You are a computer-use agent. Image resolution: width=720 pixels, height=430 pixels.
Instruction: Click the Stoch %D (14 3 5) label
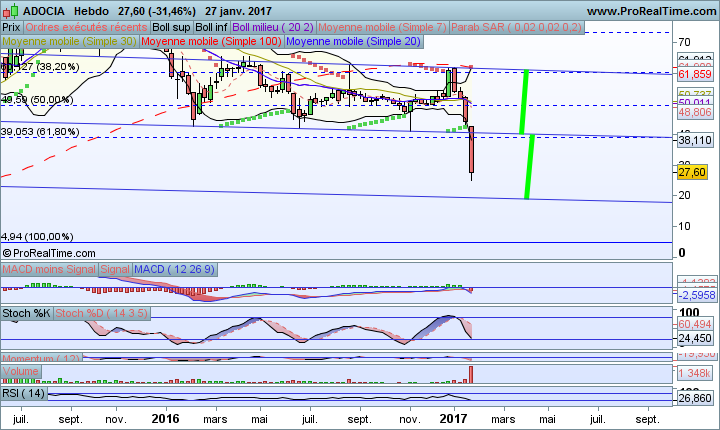(101, 313)
